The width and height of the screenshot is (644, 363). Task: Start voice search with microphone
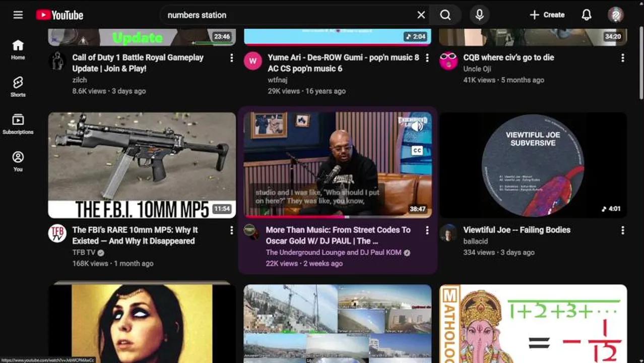[480, 15]
